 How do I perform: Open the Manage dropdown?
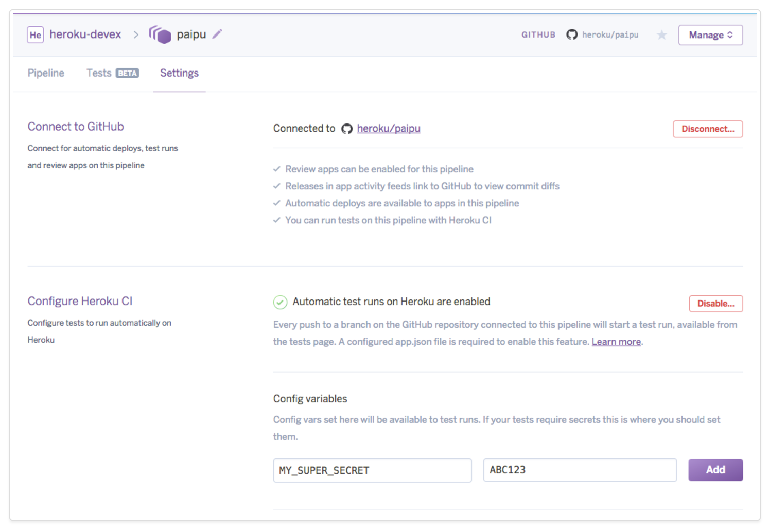point(710,35)
